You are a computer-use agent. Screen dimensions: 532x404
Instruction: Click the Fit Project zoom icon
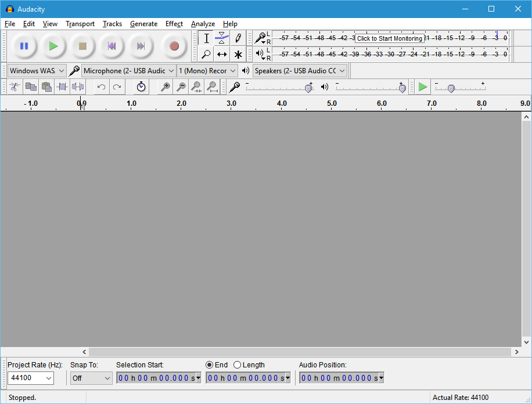[x=213, y=87]
